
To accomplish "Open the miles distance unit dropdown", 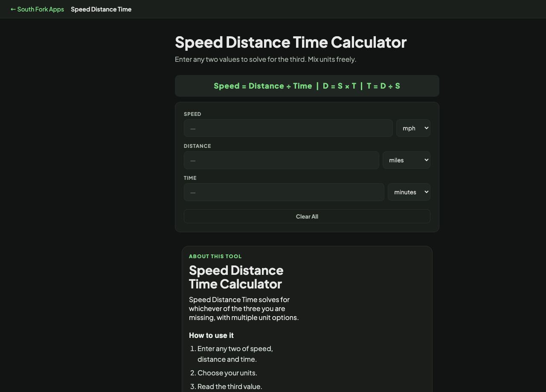I will point(407,160).
